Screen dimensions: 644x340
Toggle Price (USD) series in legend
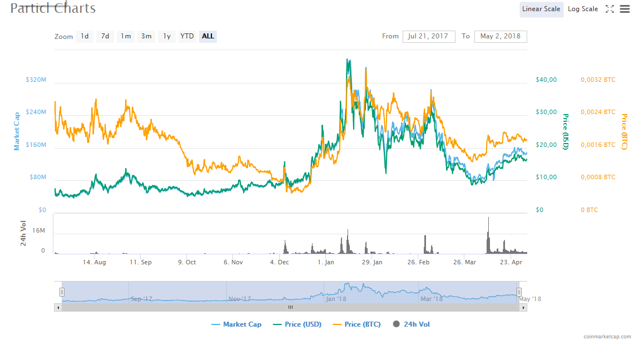pyautogui.click(x=298, y=324)
